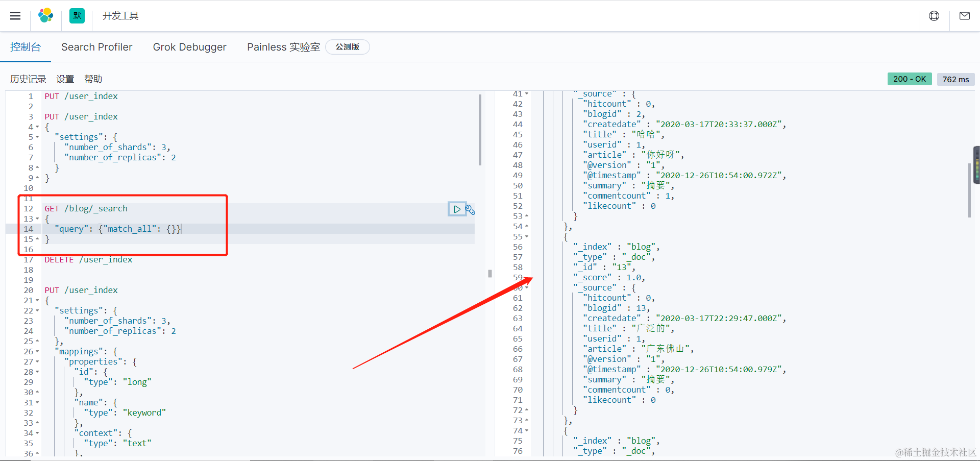Screen dimensions: 980x461
Task: Open the green default space avatar
Action: 77,16
